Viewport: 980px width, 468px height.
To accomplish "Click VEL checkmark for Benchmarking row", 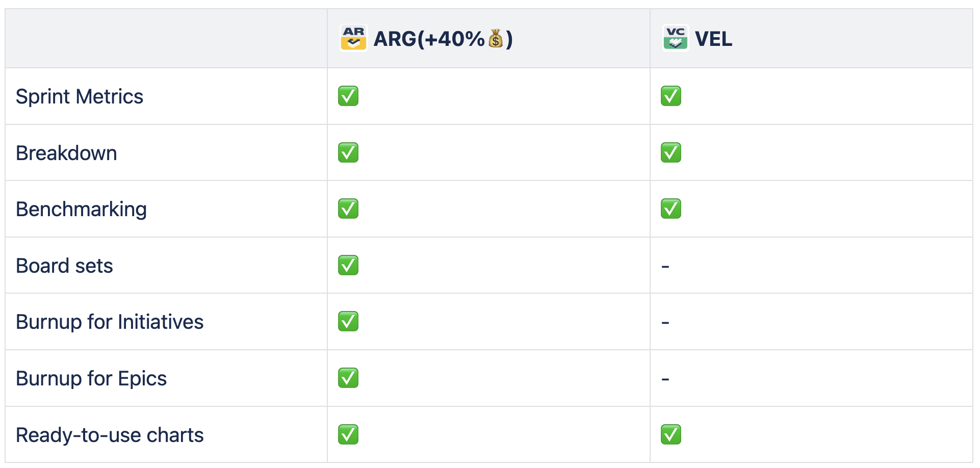I will click(671, 209).
